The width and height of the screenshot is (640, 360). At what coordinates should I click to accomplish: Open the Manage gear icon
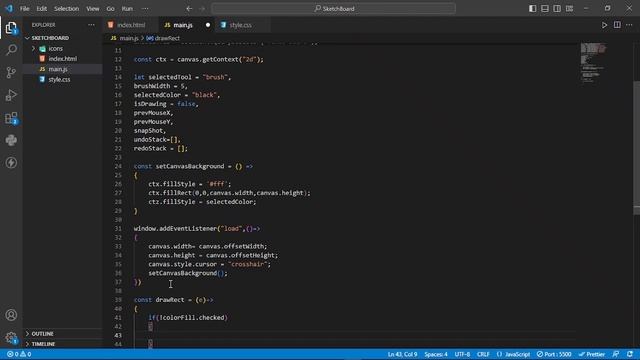(x=11, y=338)
